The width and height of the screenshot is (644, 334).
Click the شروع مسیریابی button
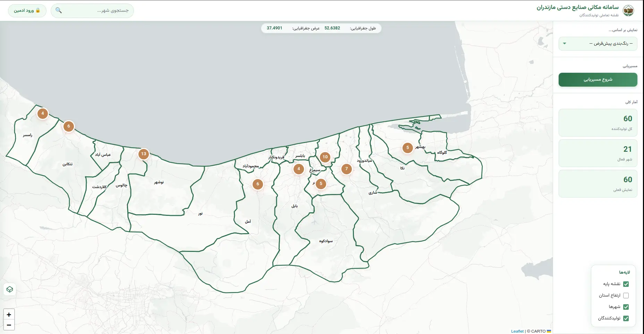pos(598,80)
